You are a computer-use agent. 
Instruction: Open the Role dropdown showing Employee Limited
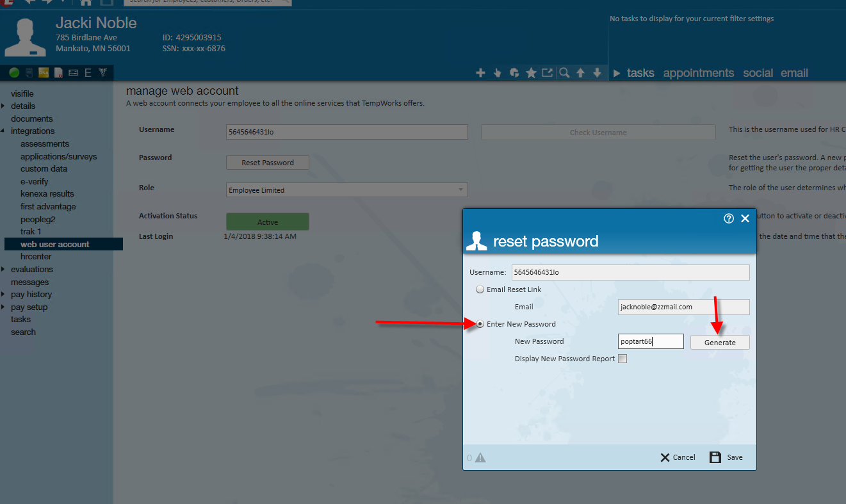(x=347, y=190)
